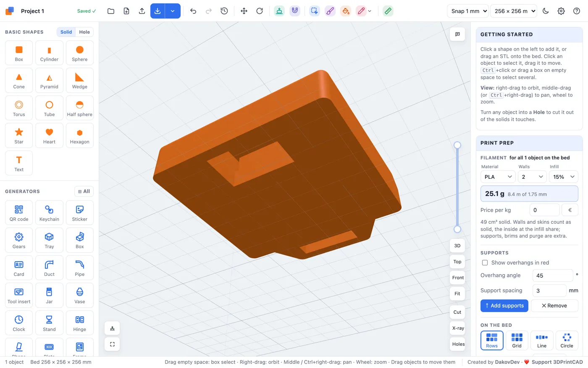This screenshot has width=588, height=368.
Task: Click the Price per kg input
Action: pos(544,210)
